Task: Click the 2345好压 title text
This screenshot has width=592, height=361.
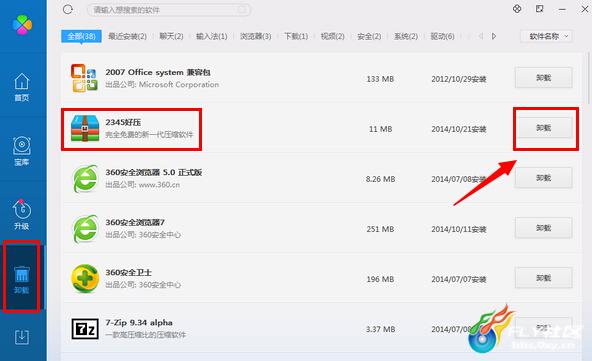Action: (123, 122)
